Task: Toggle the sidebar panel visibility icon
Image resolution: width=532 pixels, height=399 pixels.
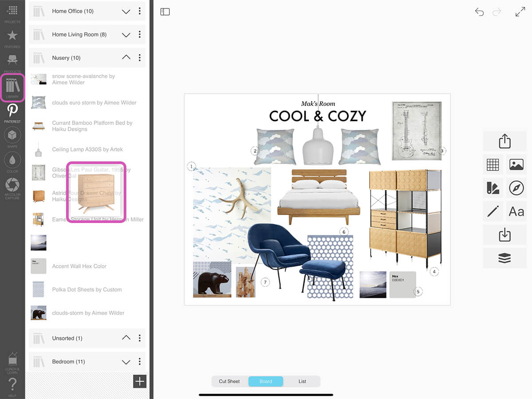Action: click(165, 12)
